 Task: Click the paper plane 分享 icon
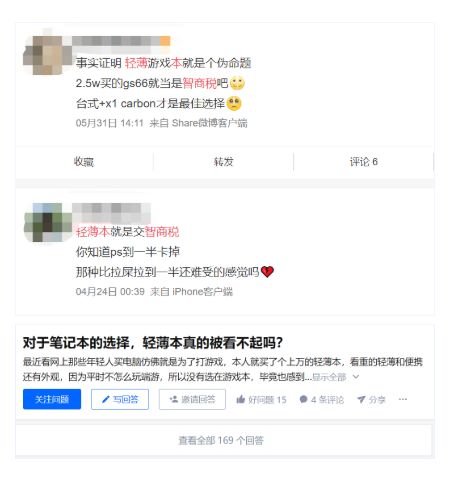tap(361, 399)
